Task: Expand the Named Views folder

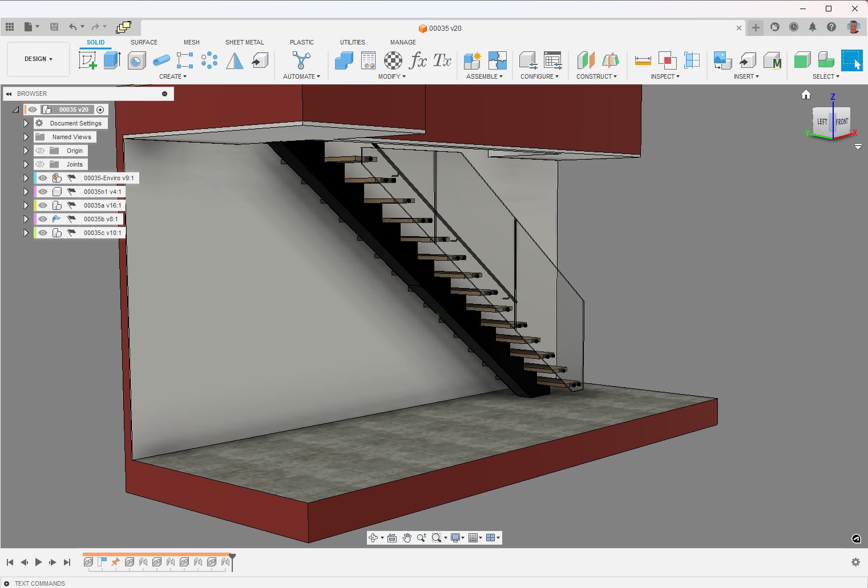Action: [x=26, y=137]
